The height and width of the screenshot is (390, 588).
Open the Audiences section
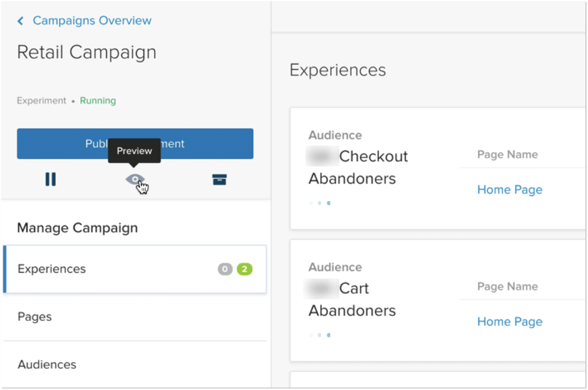47,365
